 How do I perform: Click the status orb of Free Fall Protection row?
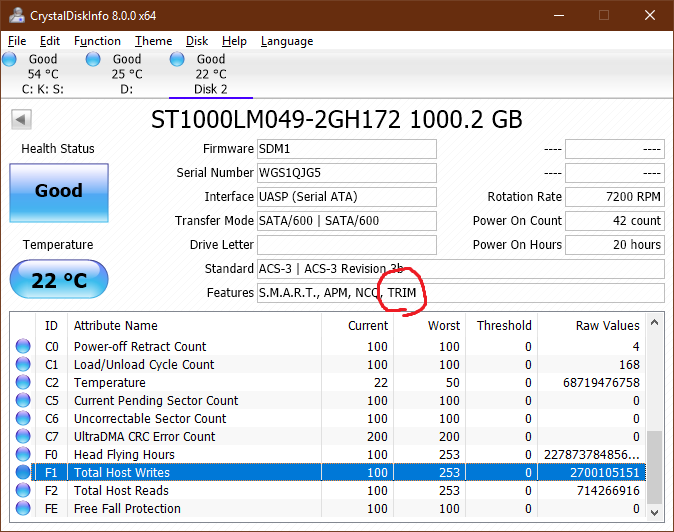click(x=23, y=508)
